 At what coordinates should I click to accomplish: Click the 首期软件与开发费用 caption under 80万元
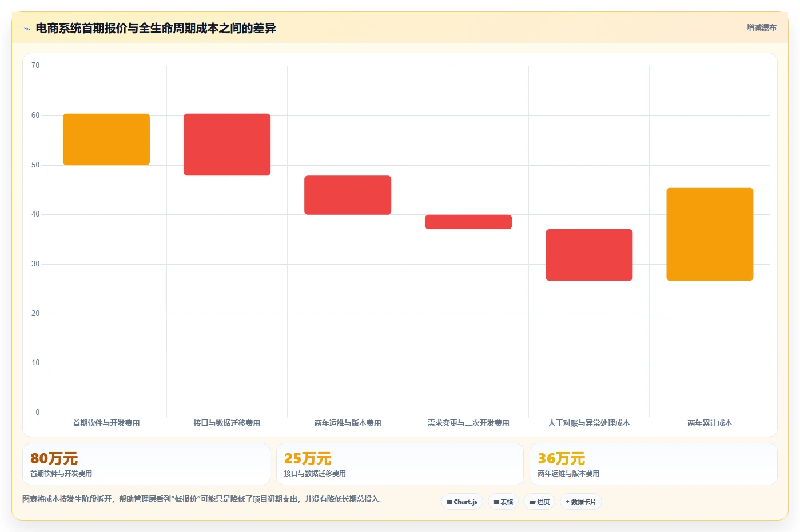[x=61, y=473]
